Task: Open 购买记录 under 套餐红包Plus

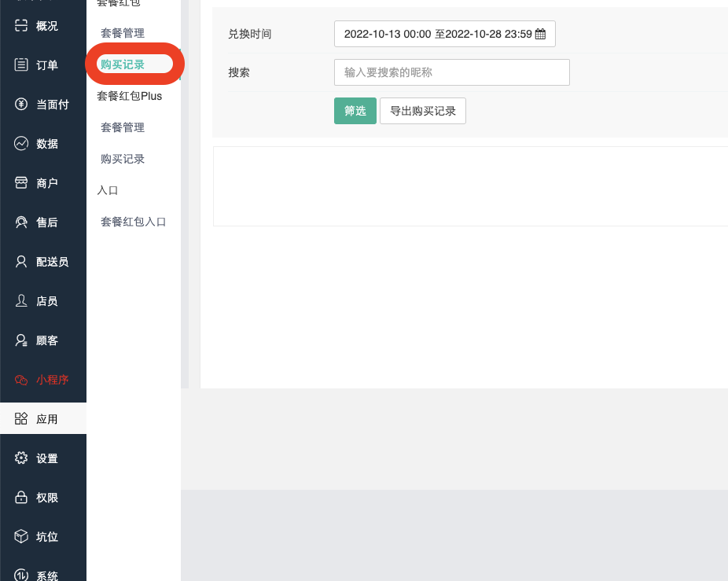Action: click(x=123, y=159)
